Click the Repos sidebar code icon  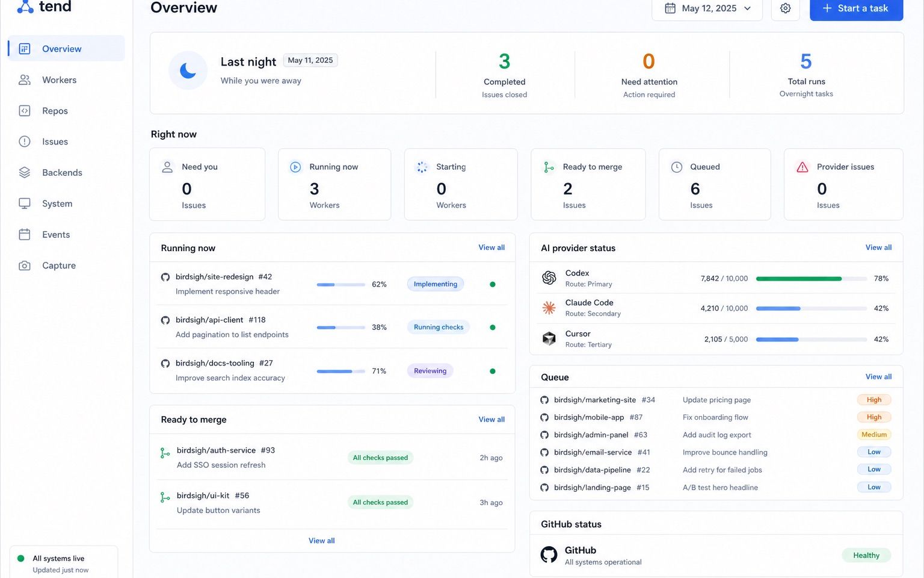25,111
